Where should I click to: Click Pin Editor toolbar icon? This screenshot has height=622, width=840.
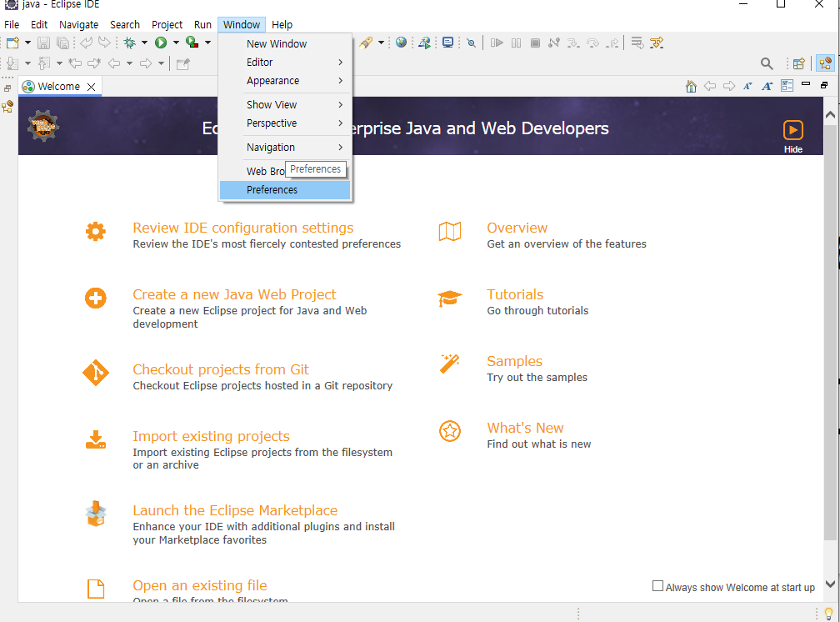pyautogui.click(x=182, y=64)
